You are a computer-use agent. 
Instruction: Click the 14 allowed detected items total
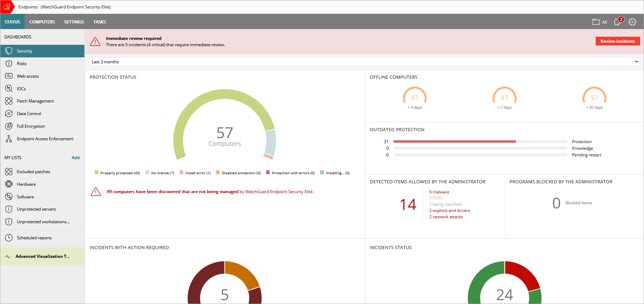pos(408,205)
